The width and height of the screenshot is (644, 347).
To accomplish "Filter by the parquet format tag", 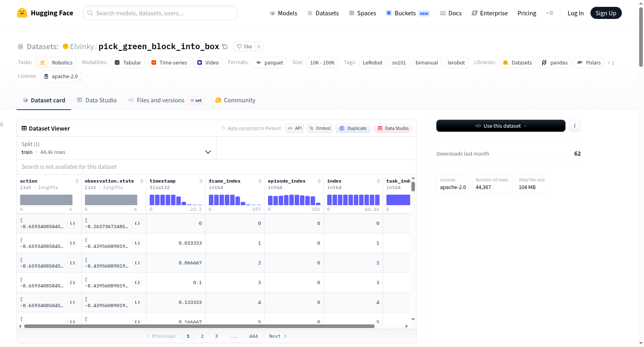I will [x=269, y=62].
